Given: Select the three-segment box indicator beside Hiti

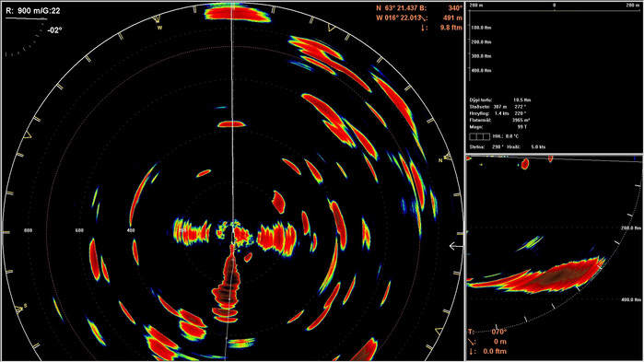Looking at the screenshot, I should pos(480,136).
